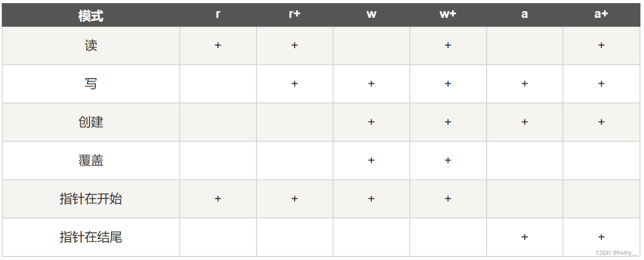Select the 覆盖 row label
The height and width of the screenshot is (260, 644).
pos(91,160)
